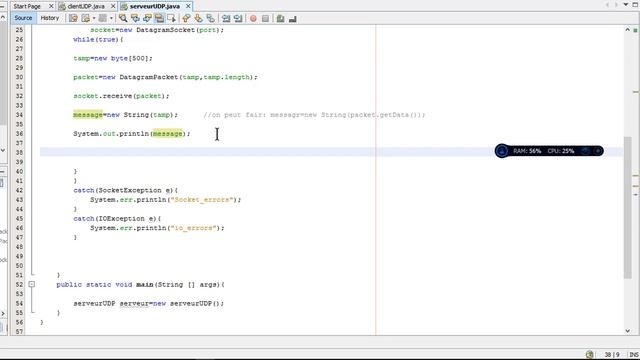Click the "Socket_errors" string literal
Image resolution: width=640 pixels, height=360 pixels.
(203, 200)
